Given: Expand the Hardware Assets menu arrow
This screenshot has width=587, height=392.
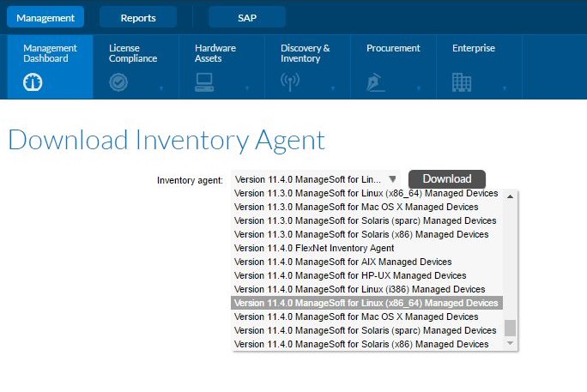Looking at the screenshot, I should 247,88.
